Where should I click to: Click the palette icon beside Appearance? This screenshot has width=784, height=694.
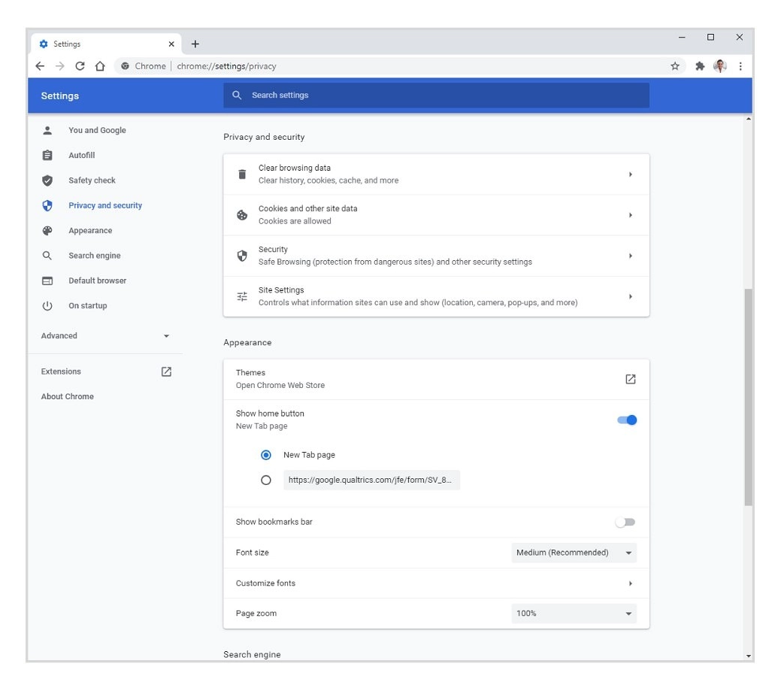pyautogui.click(x=47, y=231)
